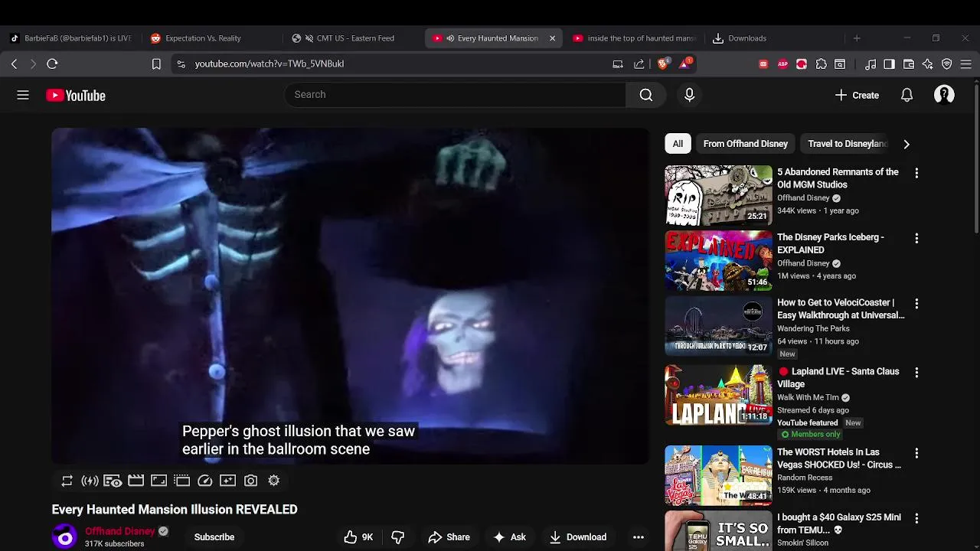This screenshot has height=551, width=980.
Task: Open the dashed-border pop-up player icon
Action: 181,481
